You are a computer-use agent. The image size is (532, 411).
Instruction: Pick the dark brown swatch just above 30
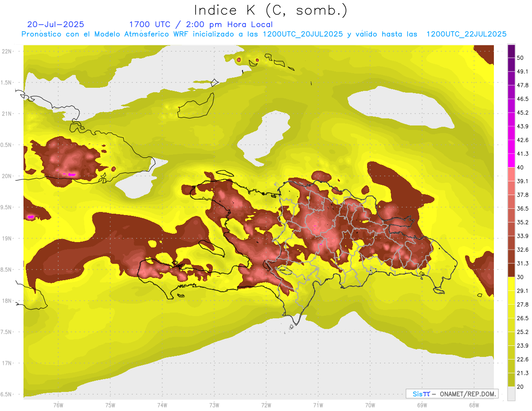(511, 270)
